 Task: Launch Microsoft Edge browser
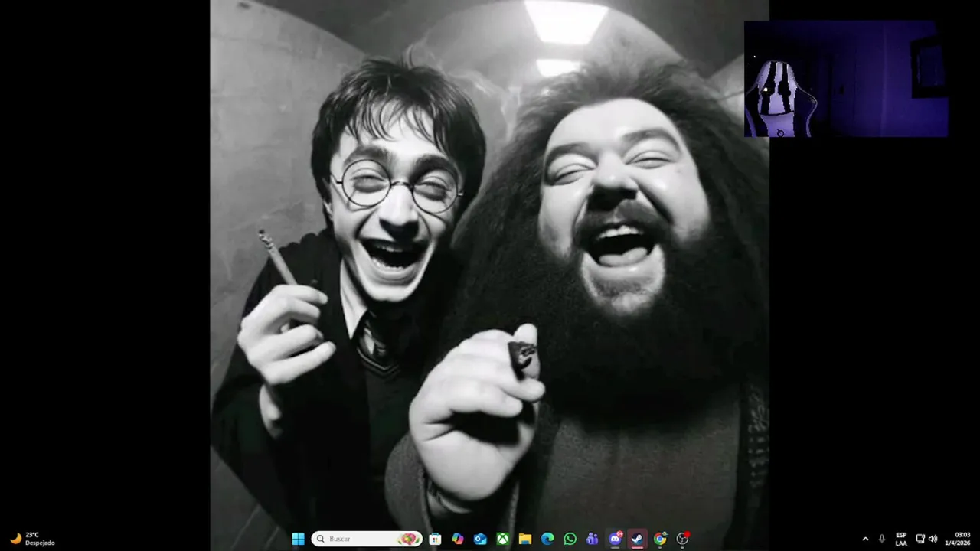(x=547, y=539)
